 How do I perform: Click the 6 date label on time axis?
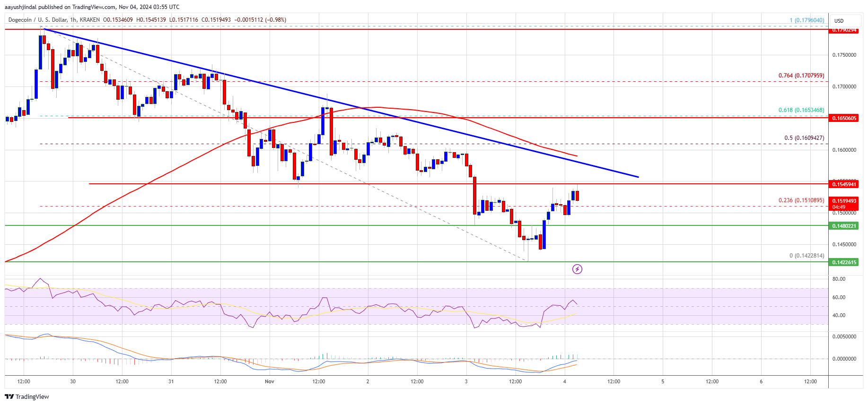(761, 381)
